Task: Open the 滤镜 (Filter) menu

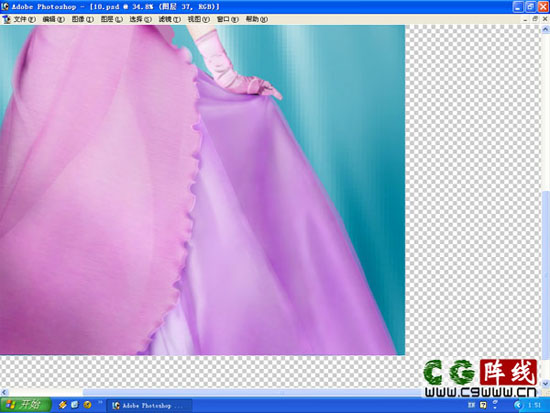Action: tap(169, 19)
